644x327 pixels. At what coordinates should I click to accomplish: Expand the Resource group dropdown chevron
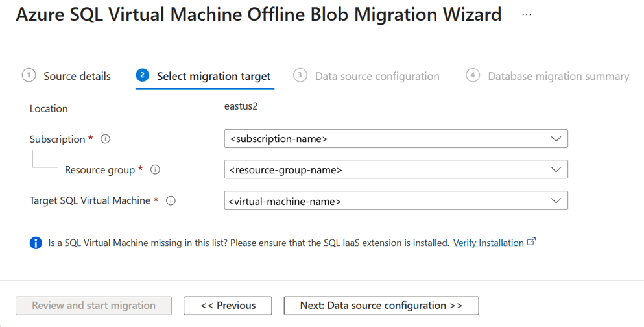pyautogui.click(x=556, y=170)
